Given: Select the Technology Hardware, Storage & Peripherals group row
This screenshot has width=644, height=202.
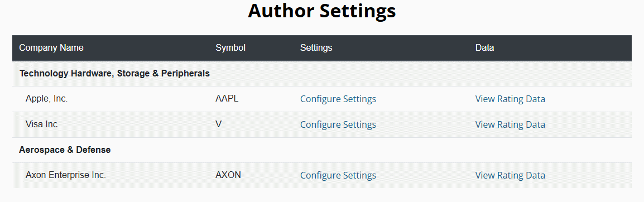Looking at the screenshot, I should pos(322,74).
